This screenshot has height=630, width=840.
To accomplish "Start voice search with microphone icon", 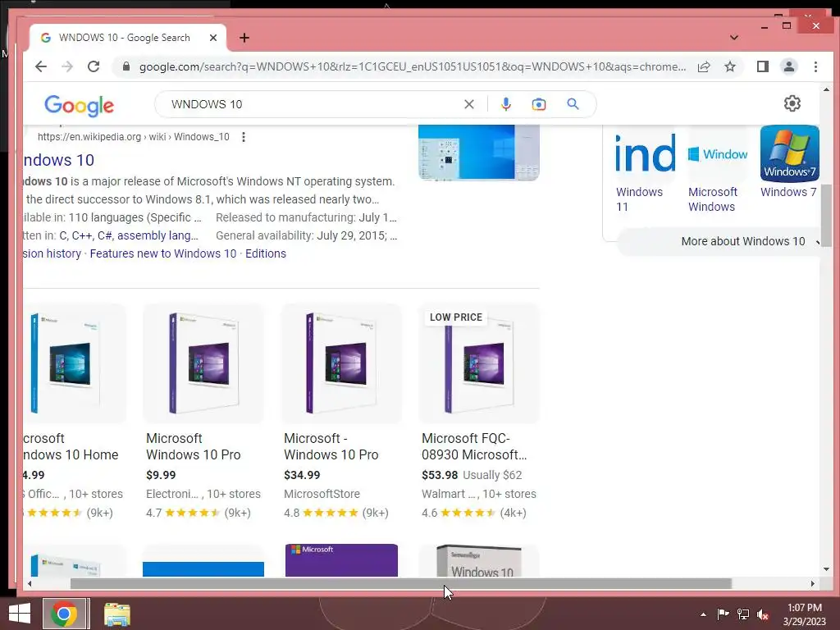I will pyautogui.click(x=505, y=104).
